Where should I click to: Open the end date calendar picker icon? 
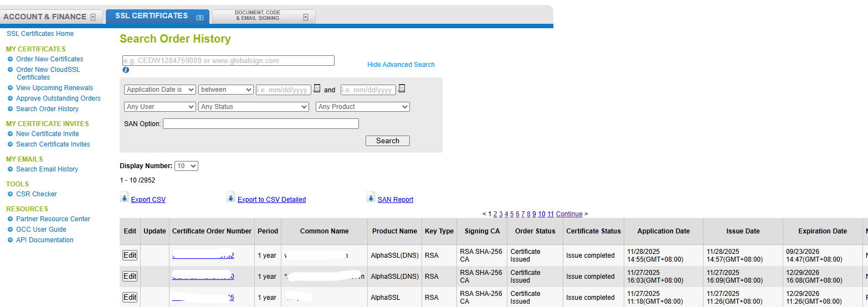[402, 89]
